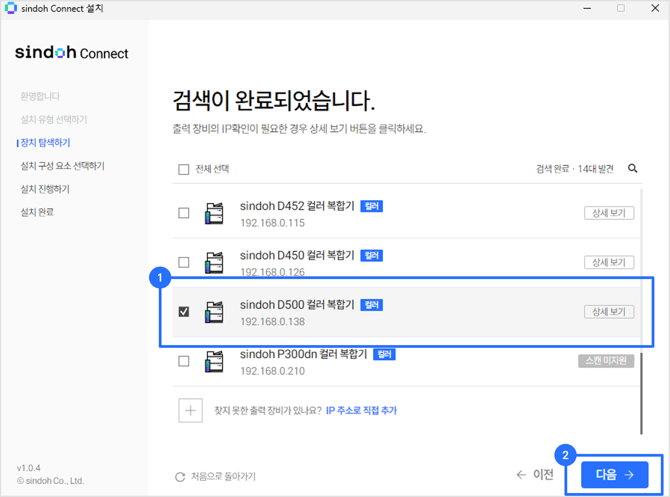Click the sindoh D500 printer icon
This screenshot has height=497, width=670.
[x=214, y=312]
